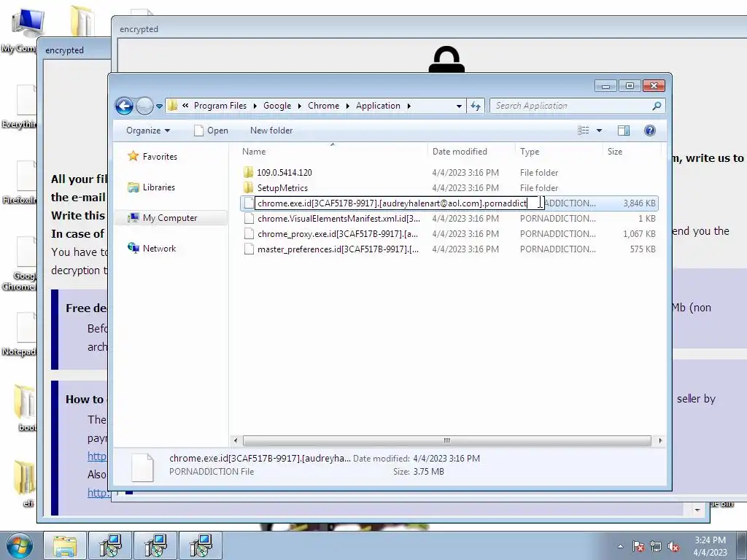Click the Windows Start button

click(19, 545)
